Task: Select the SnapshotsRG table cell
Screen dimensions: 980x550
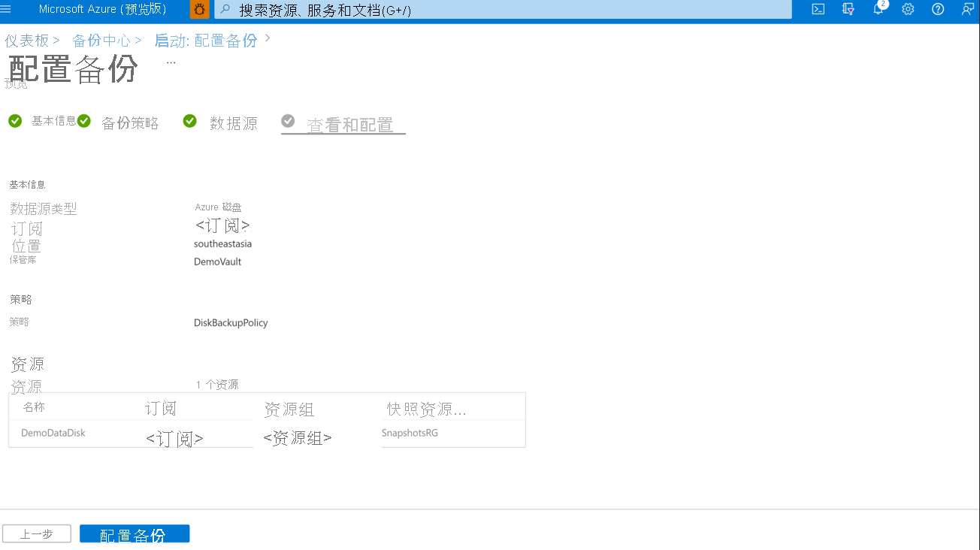Action: tap(410, 433)
